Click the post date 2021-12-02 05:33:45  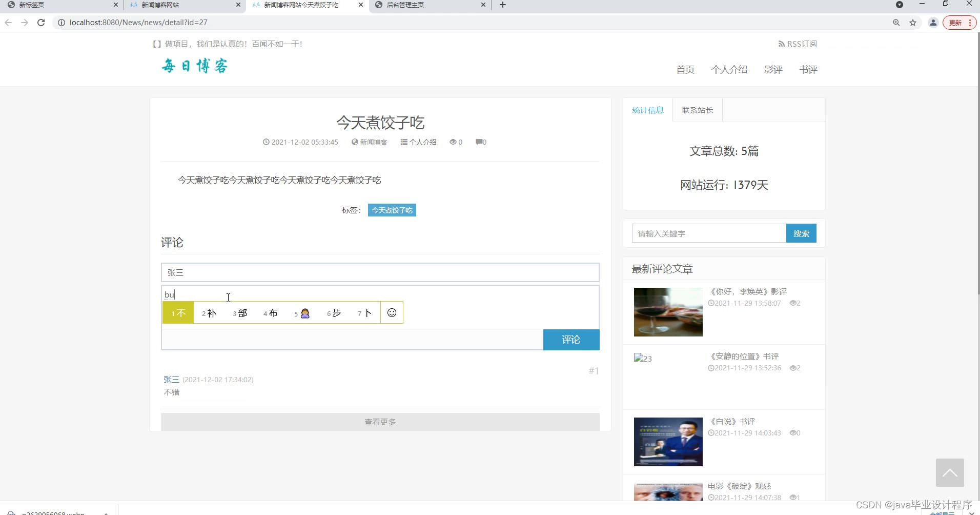tap(304, 142)
